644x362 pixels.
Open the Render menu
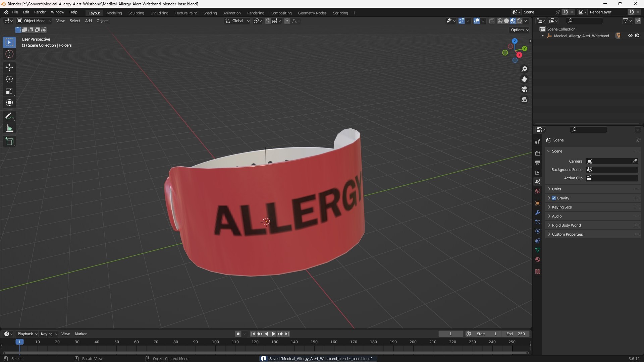(40, 12)
